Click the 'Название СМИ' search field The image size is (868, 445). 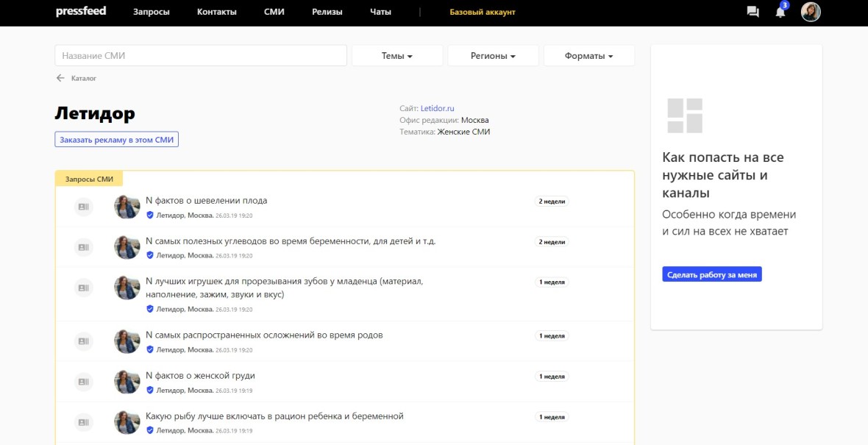pyautogui.click(x=200, y=56)
